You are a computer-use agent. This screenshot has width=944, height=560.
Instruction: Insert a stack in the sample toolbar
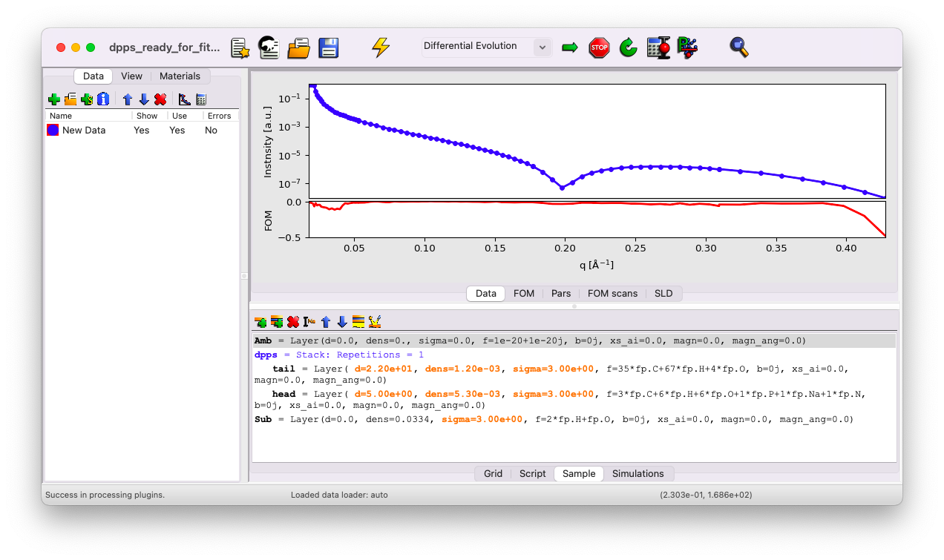click(x=277, y=322)
